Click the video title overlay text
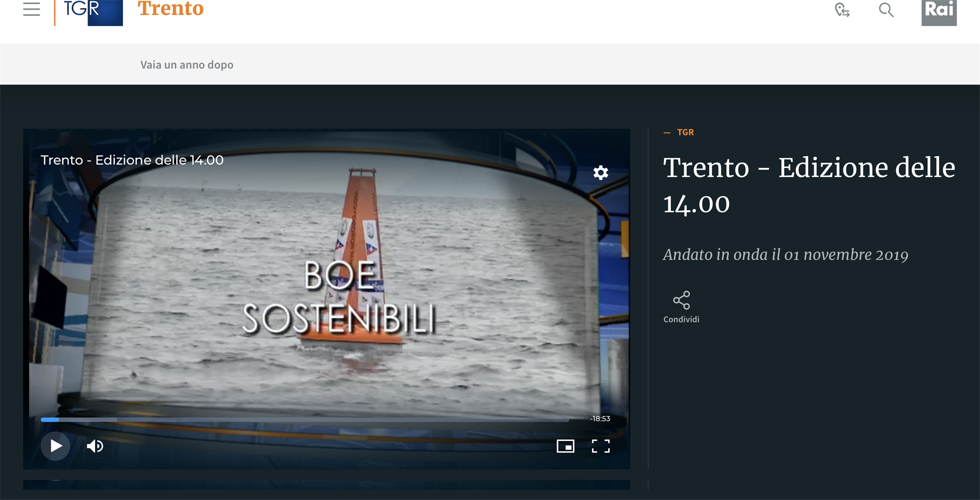The width and height of the screenshot is (980, 500). (x=132, y=160)
